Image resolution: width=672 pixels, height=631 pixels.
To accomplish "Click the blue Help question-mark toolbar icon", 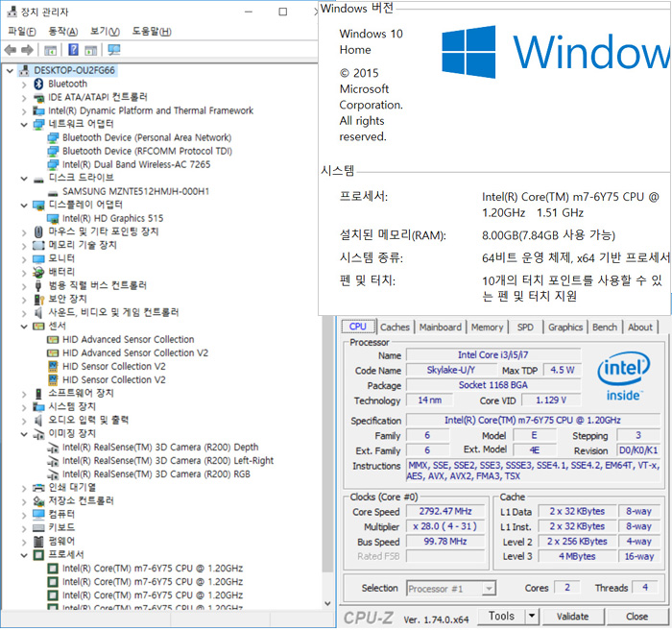I will pyautogui.click(x=73, y=50).
